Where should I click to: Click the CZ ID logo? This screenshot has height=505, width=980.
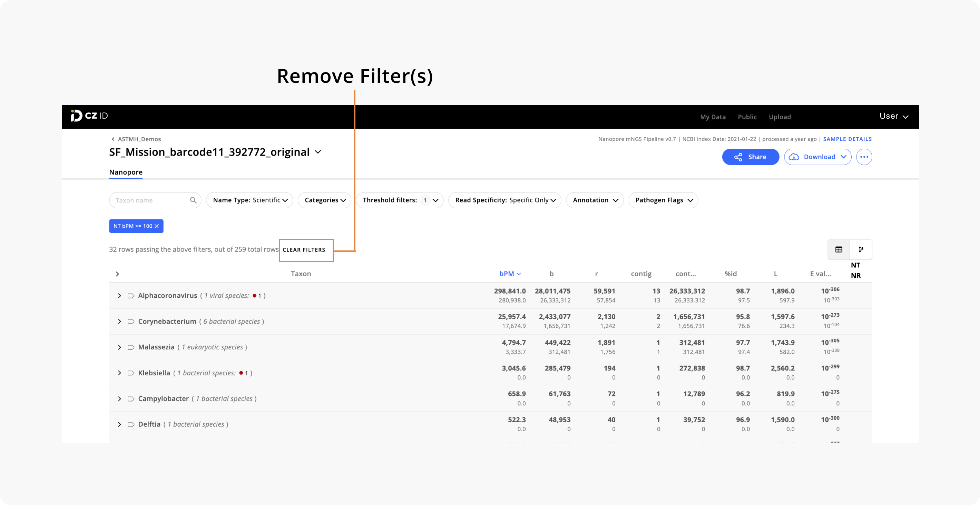[89, 116]
